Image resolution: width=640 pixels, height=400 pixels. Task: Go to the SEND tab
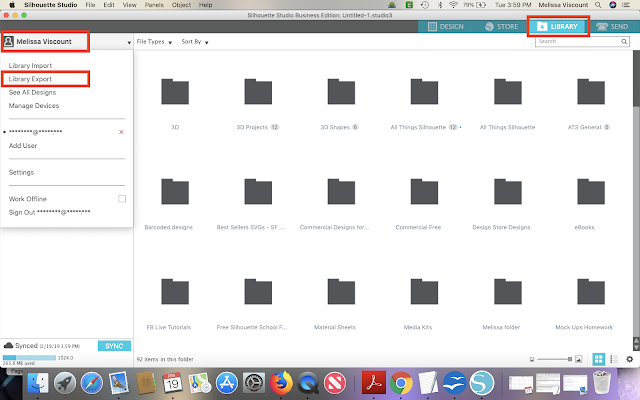(x=612, y=27)
